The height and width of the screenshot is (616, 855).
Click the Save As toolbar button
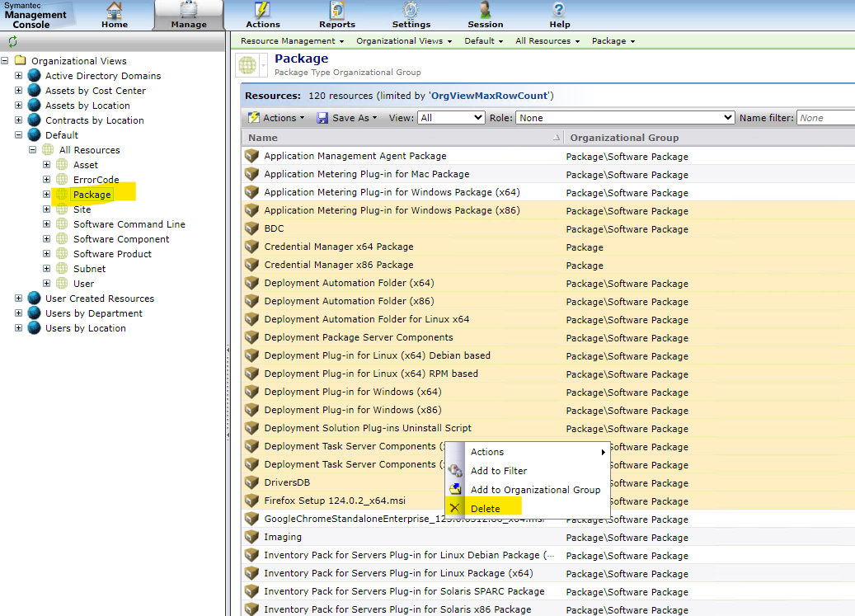tap(347, 118)
